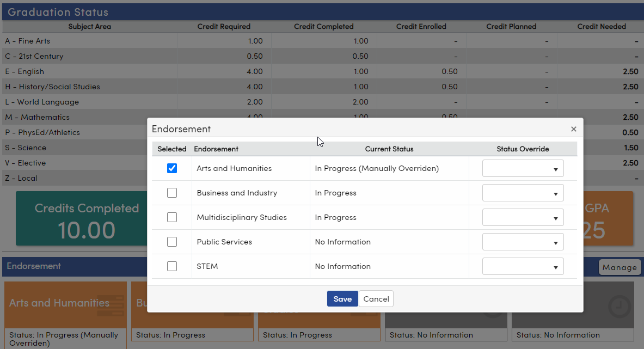
Task: Check the Multidisciplinary Studies endorsement
Action: (172, 217)
